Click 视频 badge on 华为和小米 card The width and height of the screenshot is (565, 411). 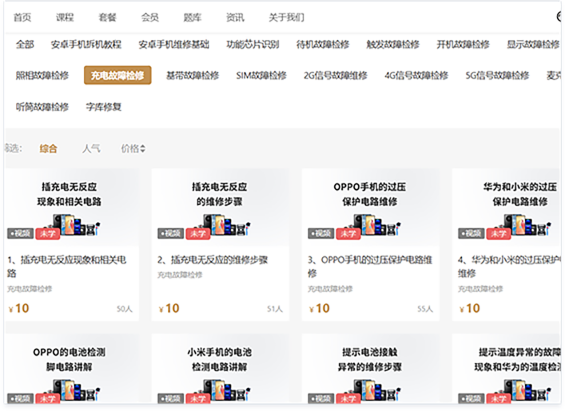coord(471,234)
